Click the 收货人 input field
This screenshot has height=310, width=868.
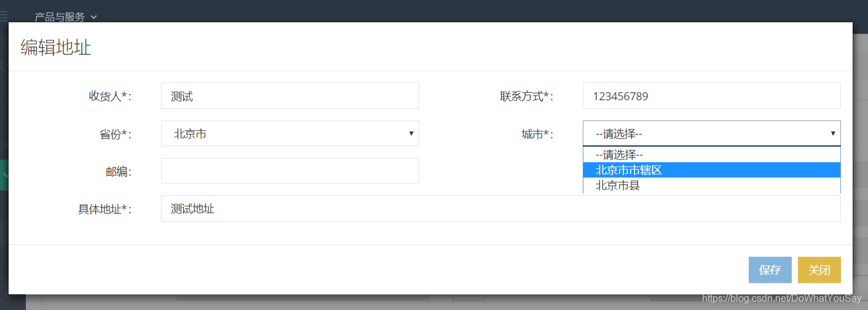point(290,96)
